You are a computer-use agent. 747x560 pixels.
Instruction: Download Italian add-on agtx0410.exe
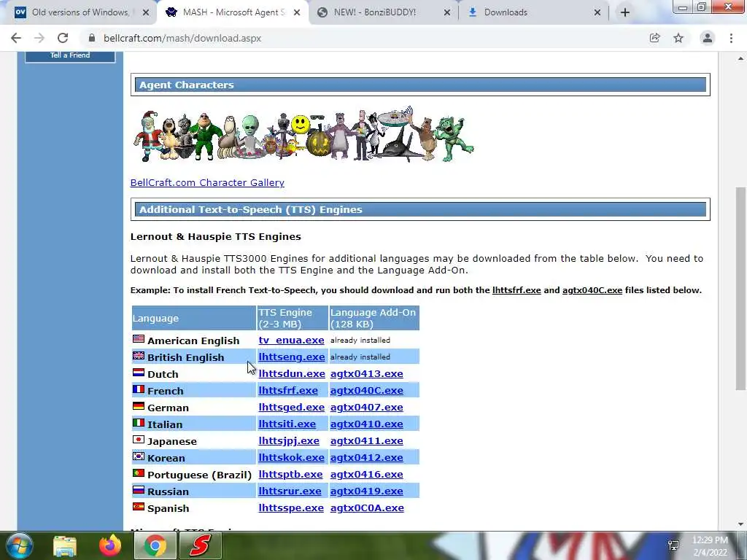366,424
